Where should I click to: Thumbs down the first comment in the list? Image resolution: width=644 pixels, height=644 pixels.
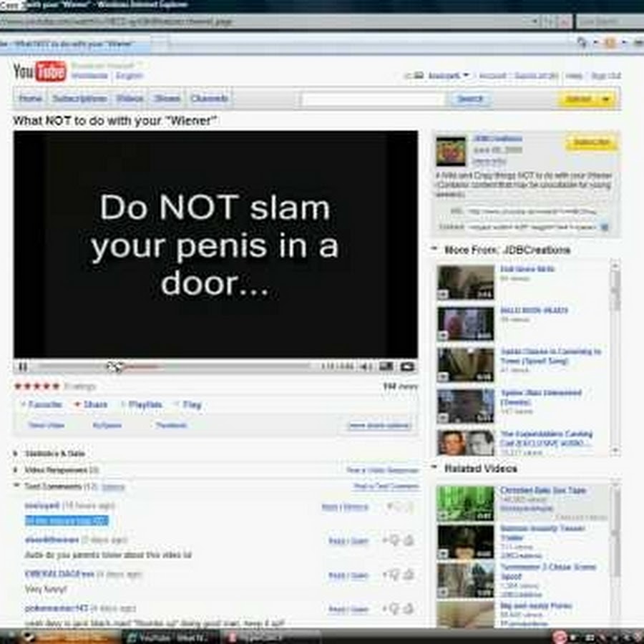pos(409,507)
